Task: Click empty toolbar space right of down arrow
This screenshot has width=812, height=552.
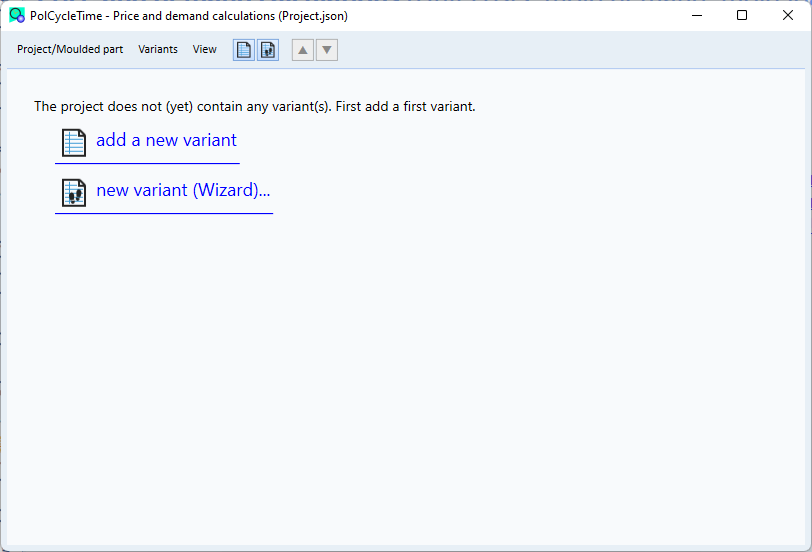Action: click(570, 50)
